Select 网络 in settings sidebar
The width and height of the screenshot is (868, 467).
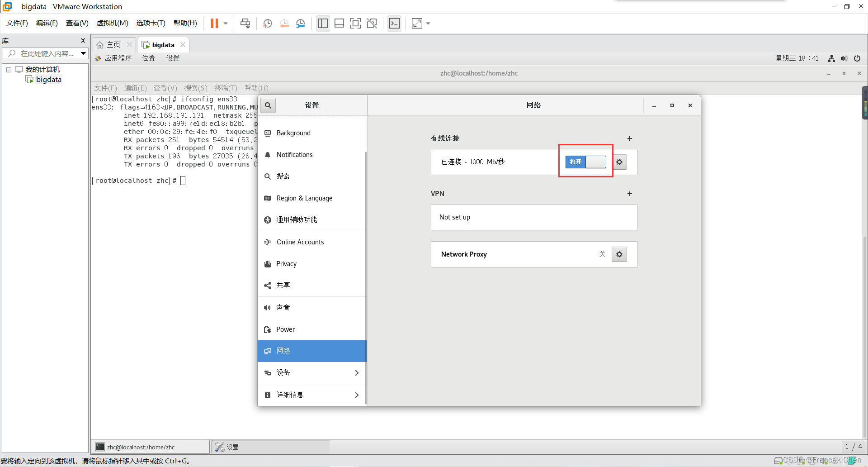coord(312,351)
